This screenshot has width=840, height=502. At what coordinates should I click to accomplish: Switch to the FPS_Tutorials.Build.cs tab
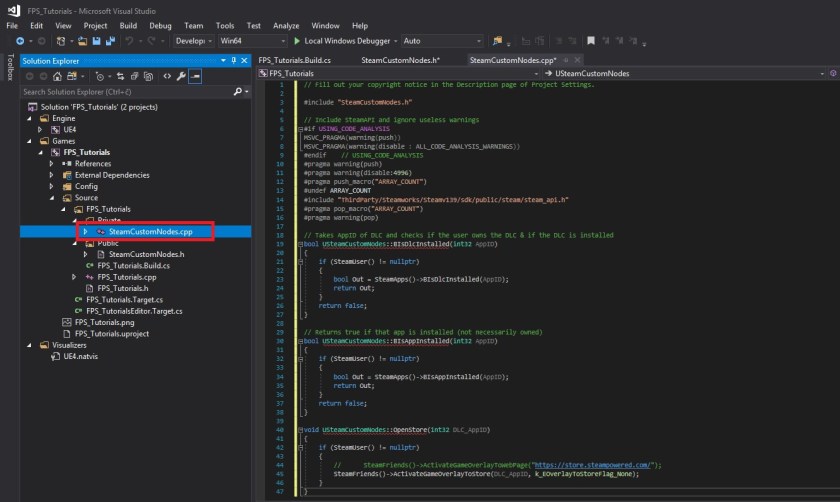pos(295,61)
